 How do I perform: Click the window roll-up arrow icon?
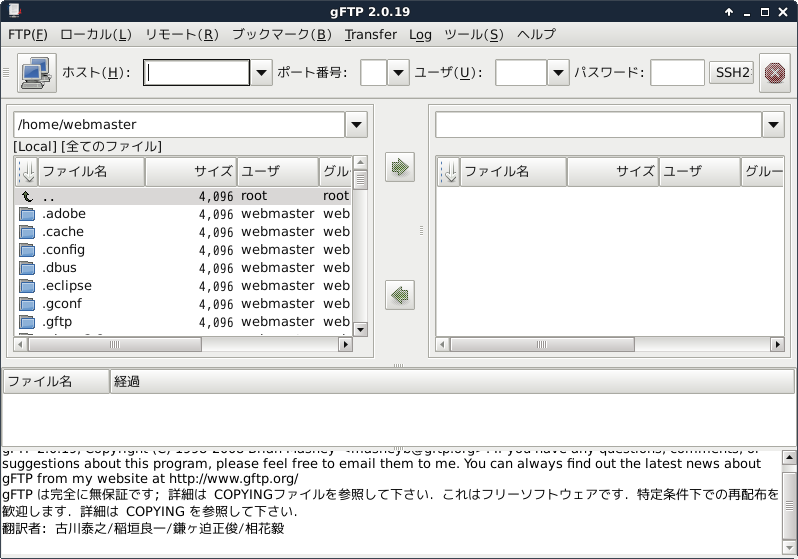(x=729, y=12)
